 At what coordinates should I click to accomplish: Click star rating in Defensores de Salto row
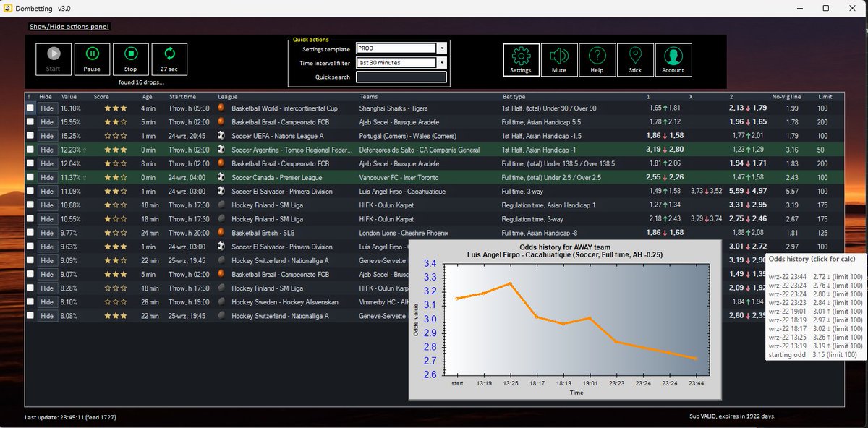point(116,150)
